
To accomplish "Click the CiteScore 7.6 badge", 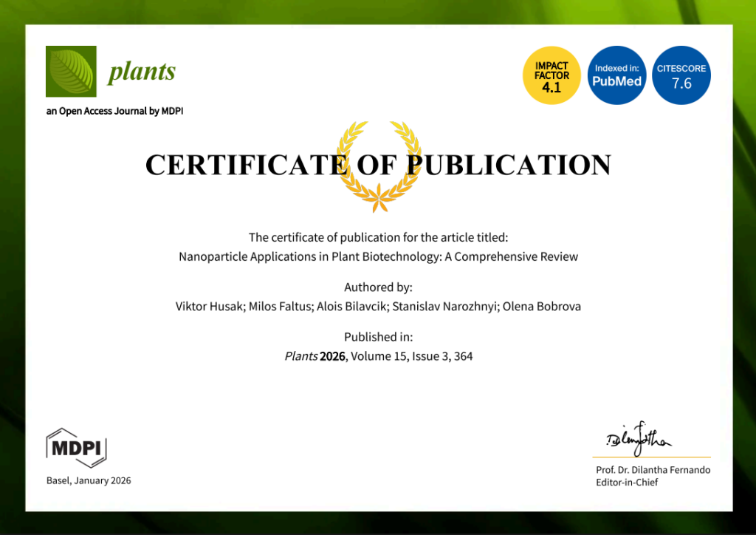I will click(x=681, y=76).
